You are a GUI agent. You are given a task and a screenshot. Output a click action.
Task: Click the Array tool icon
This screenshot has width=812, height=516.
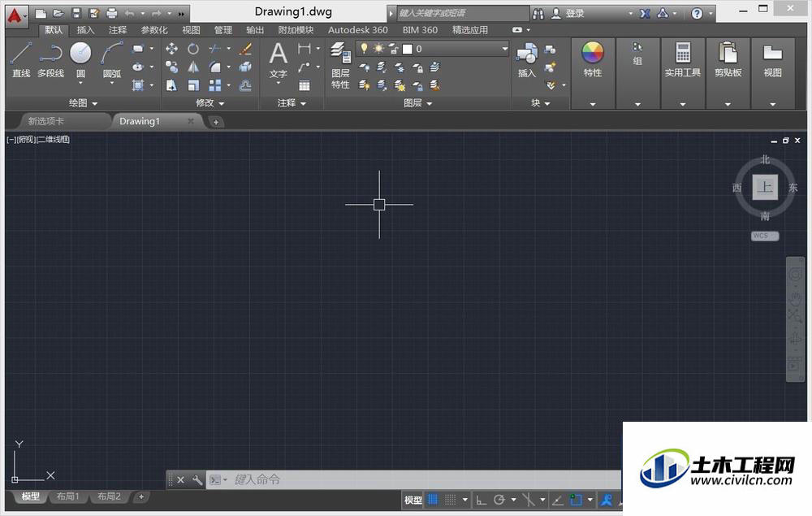click(214, 85)
